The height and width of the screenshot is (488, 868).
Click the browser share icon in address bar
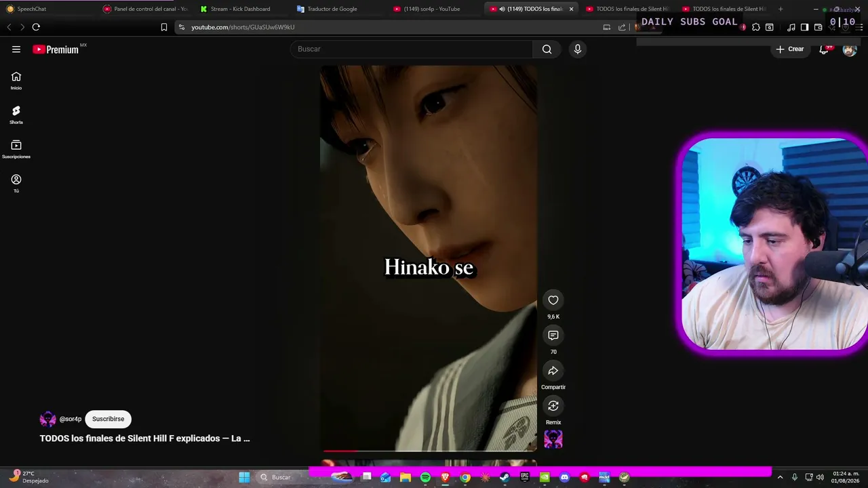(x=622, y=27)
